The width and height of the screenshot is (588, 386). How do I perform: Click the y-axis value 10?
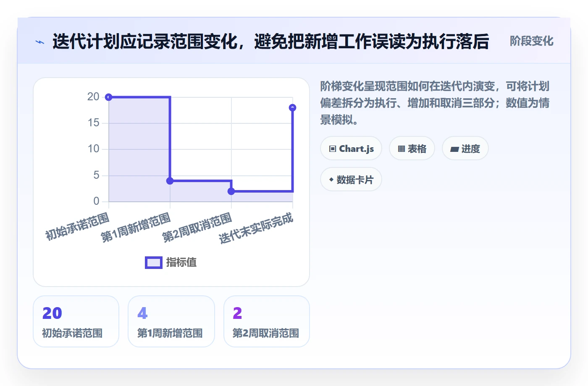pos(93,149)
